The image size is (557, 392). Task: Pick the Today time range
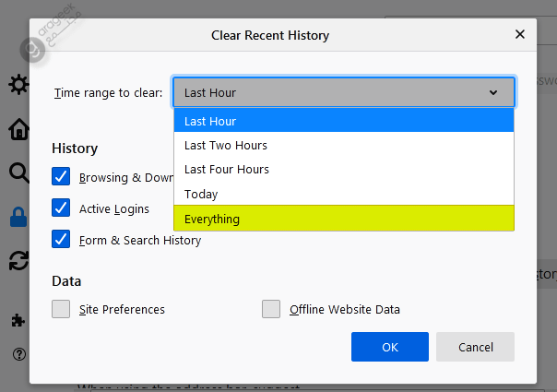click(x=343, y=194)
